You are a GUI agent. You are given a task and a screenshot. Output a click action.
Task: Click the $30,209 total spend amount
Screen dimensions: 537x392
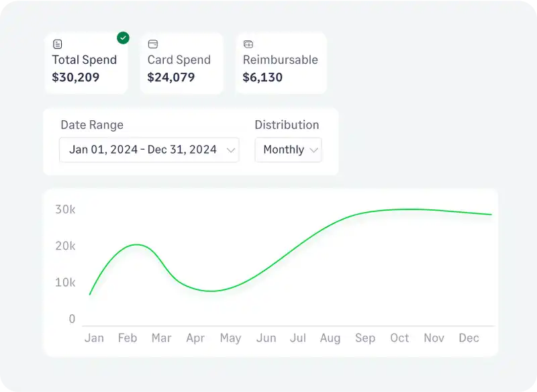(x=76, y=77)
